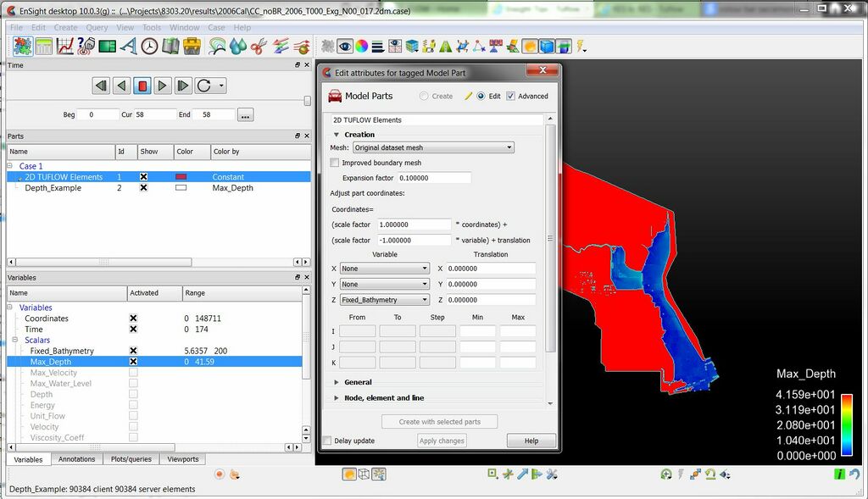Click the text annotation 'A' icon

click(129, 46)
